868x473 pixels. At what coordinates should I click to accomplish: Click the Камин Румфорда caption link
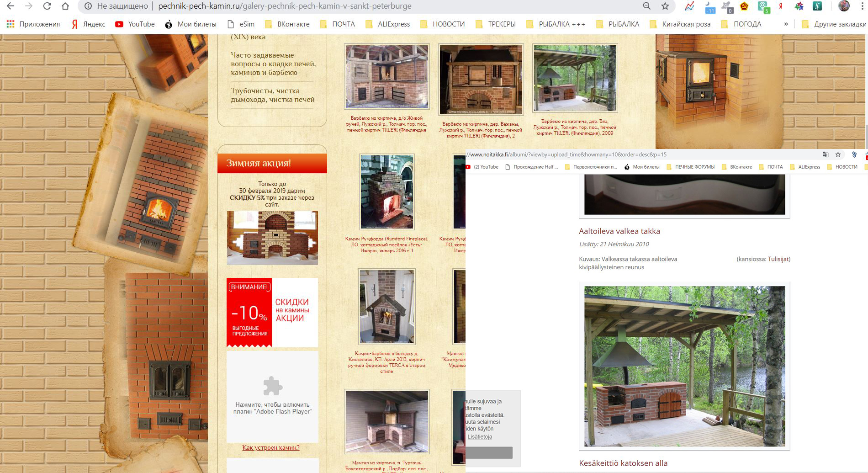386,244
